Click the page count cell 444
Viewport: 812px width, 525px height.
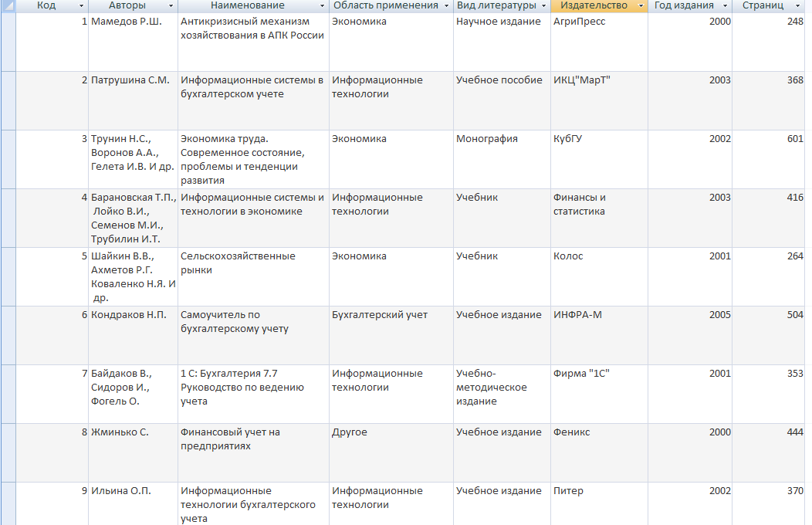pos(769,453)
